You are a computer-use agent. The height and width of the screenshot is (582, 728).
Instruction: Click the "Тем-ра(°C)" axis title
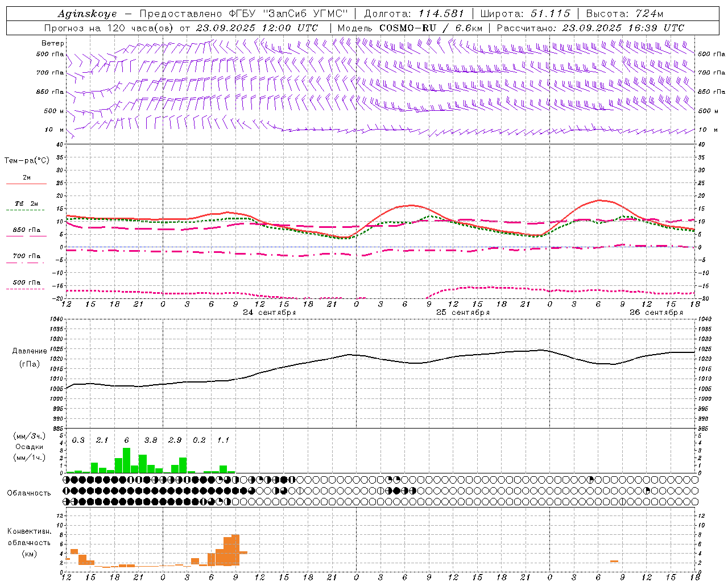click(27, 161)
